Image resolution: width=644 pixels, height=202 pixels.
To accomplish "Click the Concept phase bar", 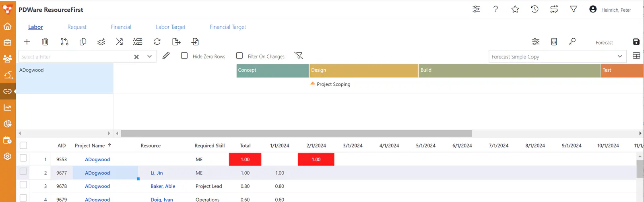I will (272, 70).
